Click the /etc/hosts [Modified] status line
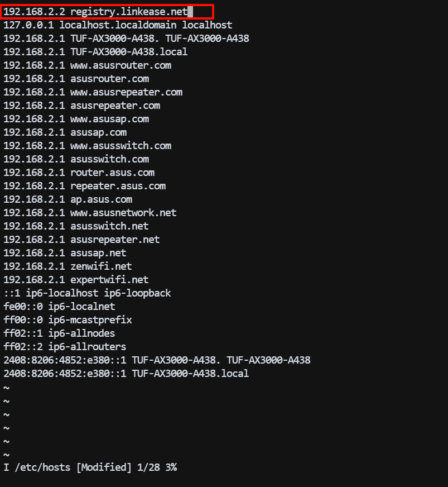 (x=90, y=467)
